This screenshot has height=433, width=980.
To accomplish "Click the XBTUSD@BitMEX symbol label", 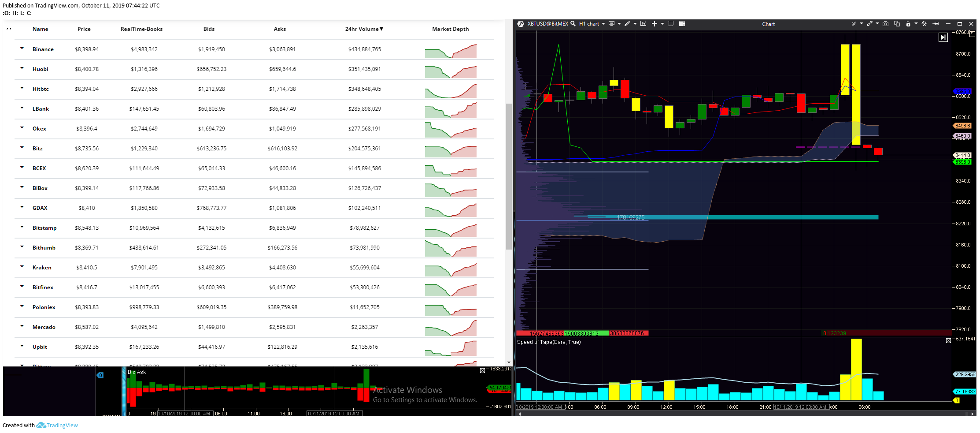I will pyautogui.click(x=547, y=24).
